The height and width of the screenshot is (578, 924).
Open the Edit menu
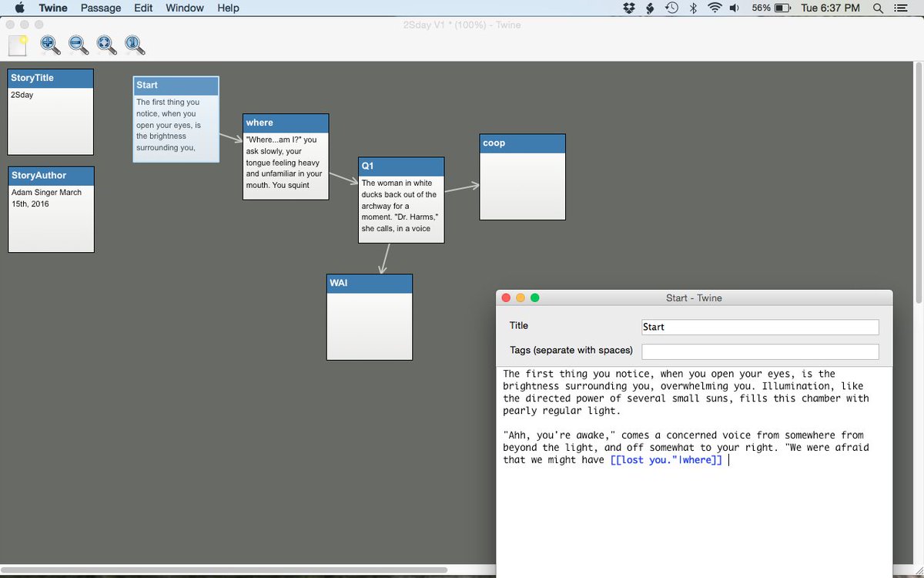[x=143, y=8]
